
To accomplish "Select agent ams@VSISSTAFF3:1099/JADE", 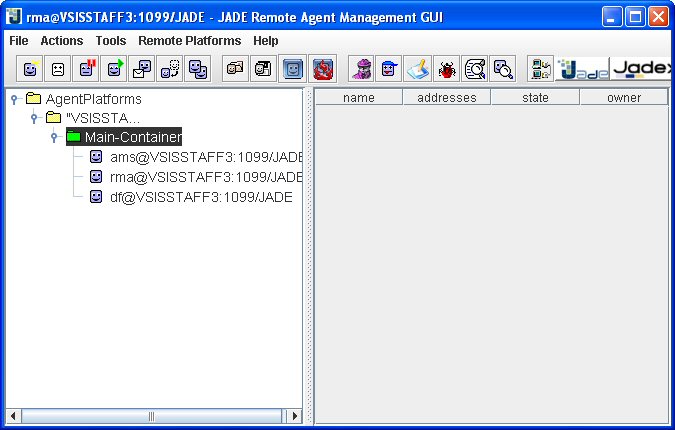I will coord(196,157).
